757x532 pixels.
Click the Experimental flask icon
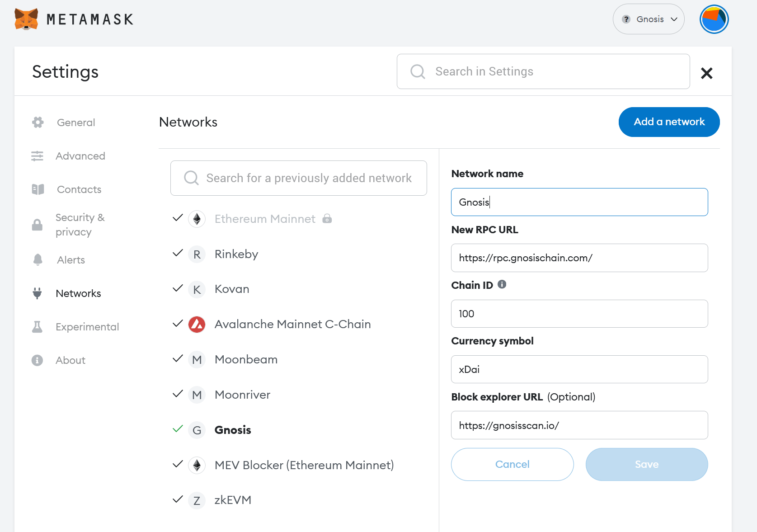(x=38, y=327)
